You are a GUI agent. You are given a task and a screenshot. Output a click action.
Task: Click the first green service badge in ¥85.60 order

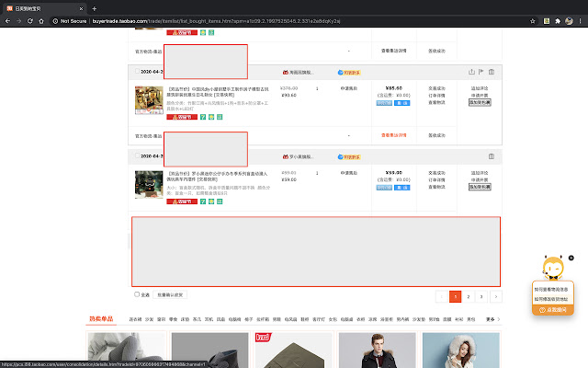(x=203, y=117)
